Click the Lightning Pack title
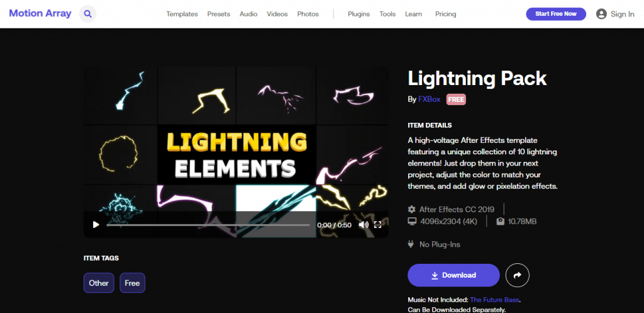This screenshot has height=313, width=644. click(477, 78)
